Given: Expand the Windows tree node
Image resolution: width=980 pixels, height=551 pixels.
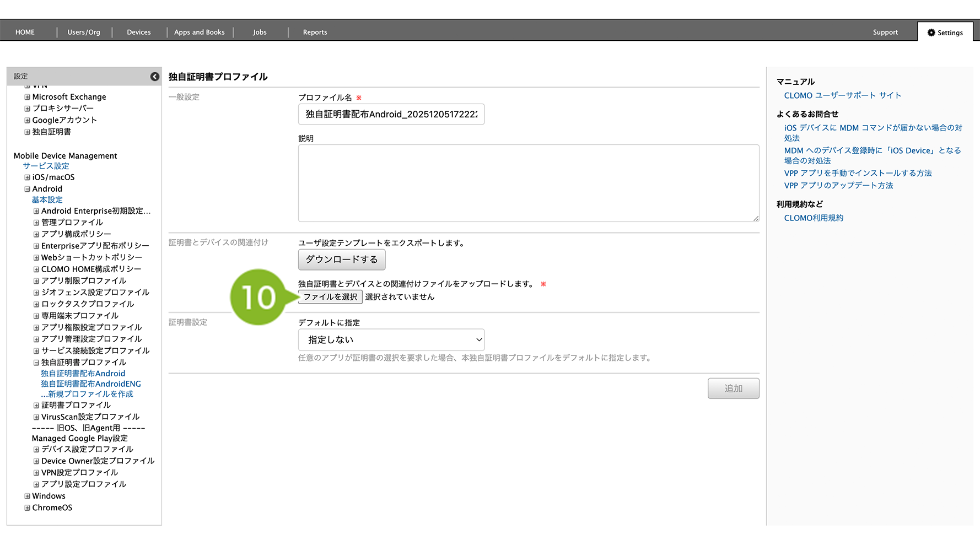Looking at the screenshot, I should [27, 496].
